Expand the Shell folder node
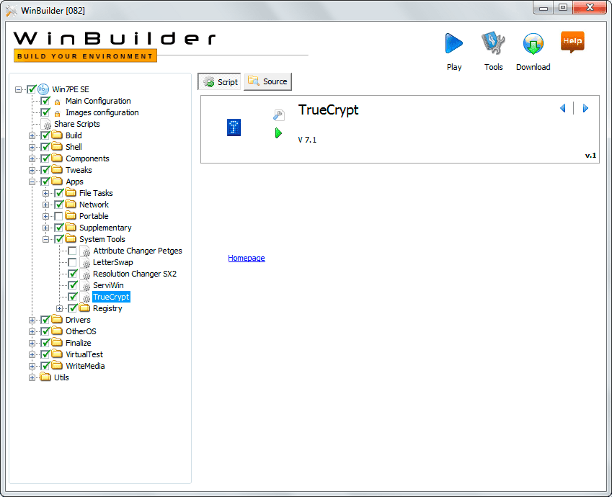This screenshot has height=497, width=612. click(32, 147)
